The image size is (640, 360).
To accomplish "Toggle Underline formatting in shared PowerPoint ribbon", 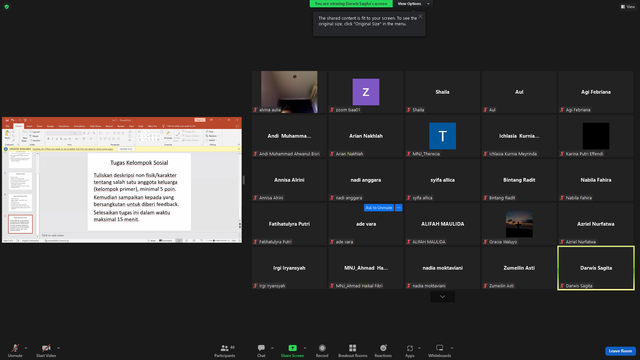I will 57,139.
